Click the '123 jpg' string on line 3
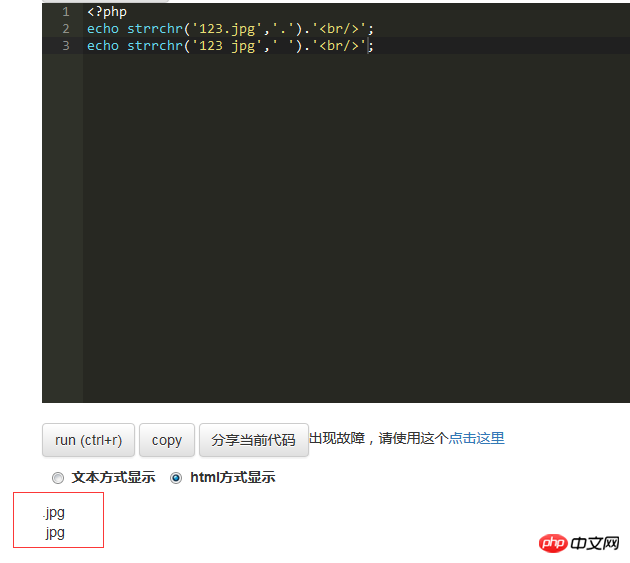 point(227,46)
